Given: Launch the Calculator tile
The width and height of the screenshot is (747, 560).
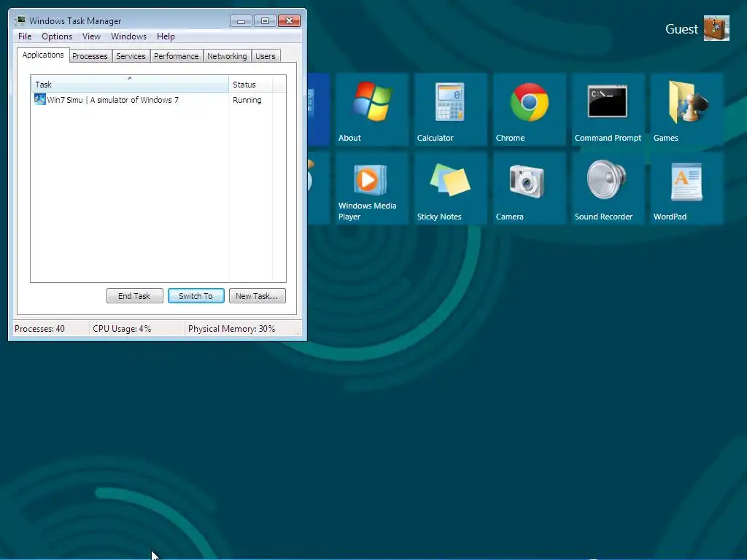Looking at the screenshot, I should 450,109.
